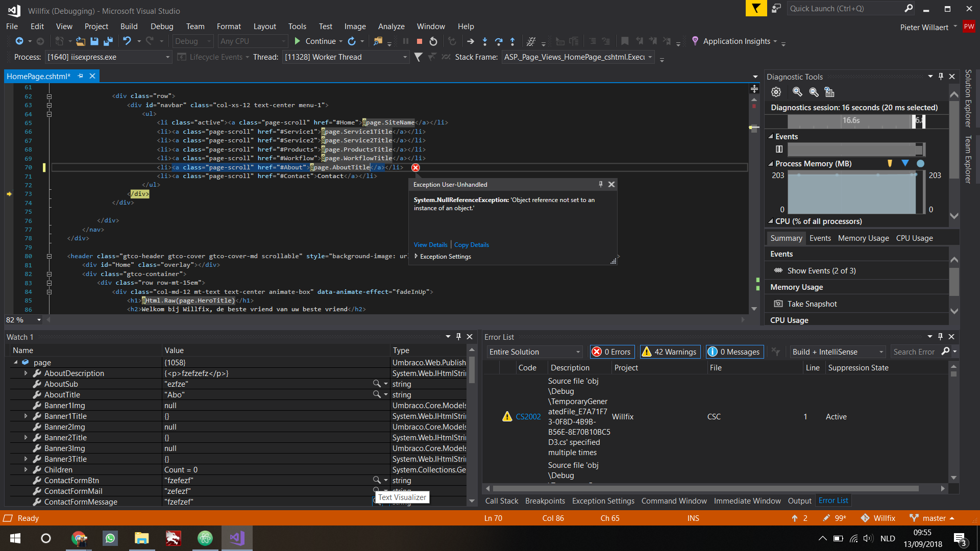980x551 pixels.
Task: Toggle pin on Exception User-Unhandled popup
Action: pyautogui.click(x=600, y=184)
